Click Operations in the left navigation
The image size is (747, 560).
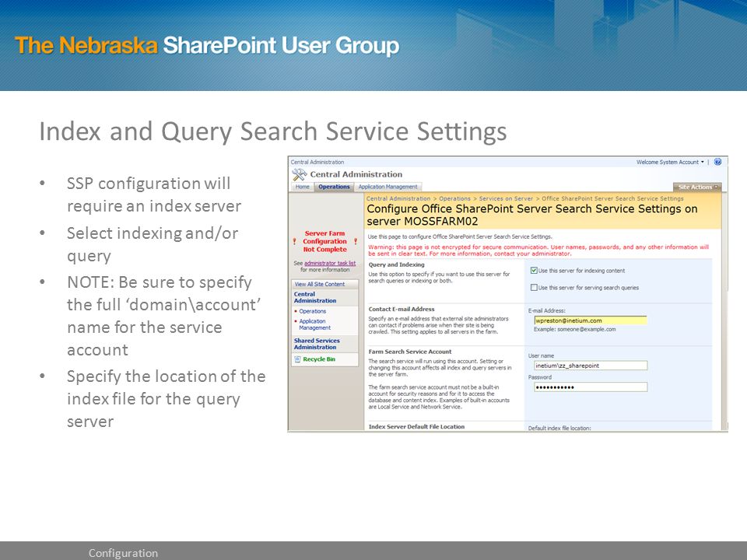[313, 311]
